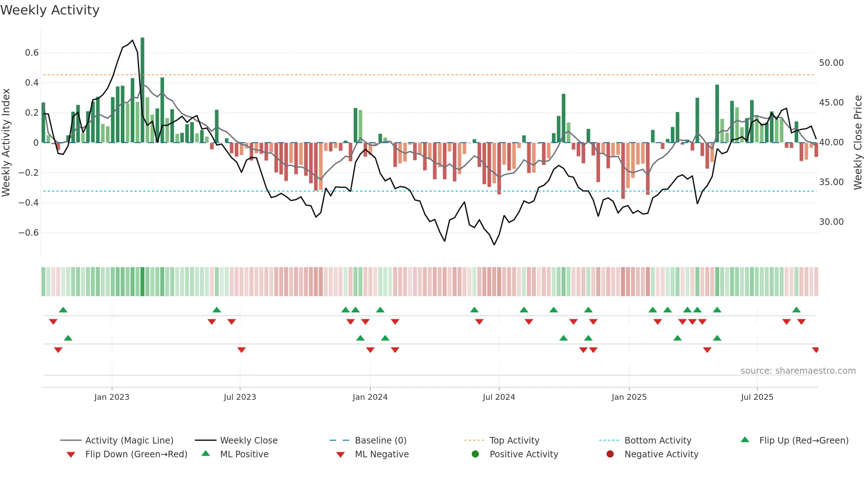Click the tallest green activity bar near 0.7

pos(142,90)
